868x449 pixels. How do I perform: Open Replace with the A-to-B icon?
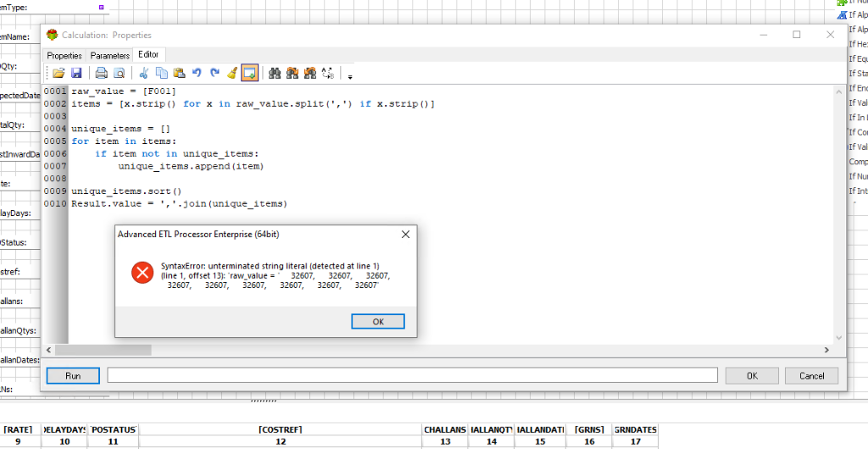click(x=328, y=73)
